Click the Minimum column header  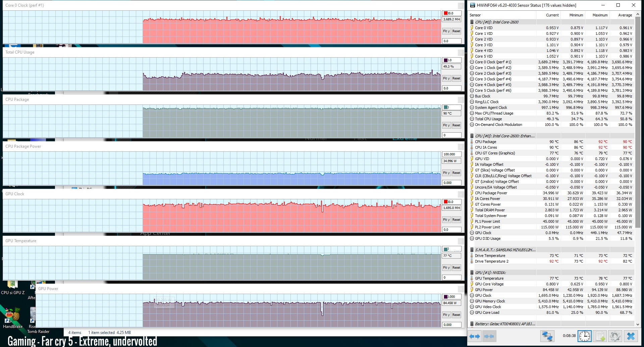click(573, 15)
